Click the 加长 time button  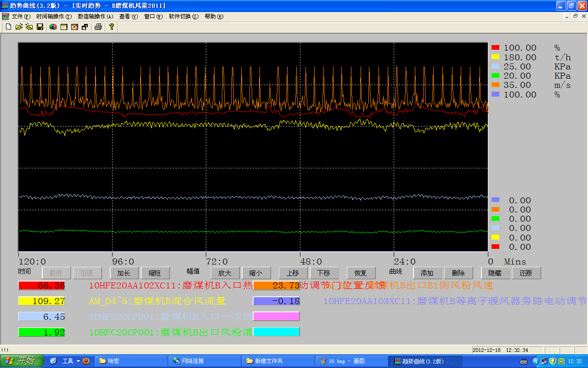(124, 273)
